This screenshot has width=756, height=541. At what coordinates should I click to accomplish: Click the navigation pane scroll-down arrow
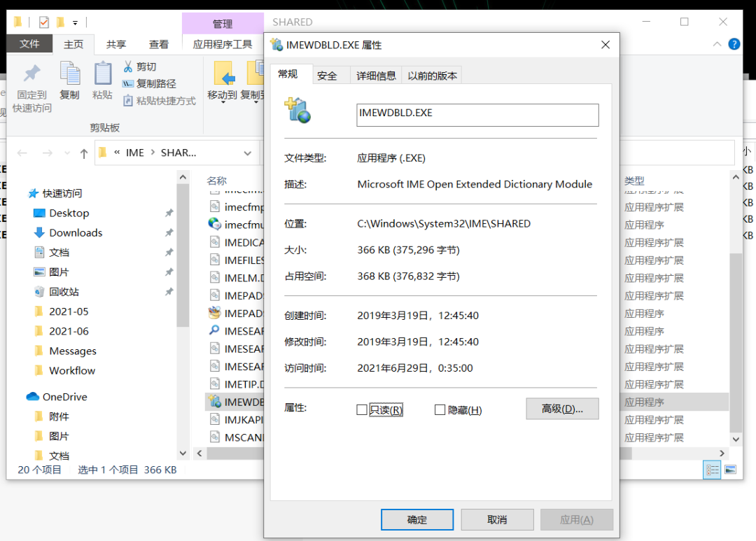(183, 454)
